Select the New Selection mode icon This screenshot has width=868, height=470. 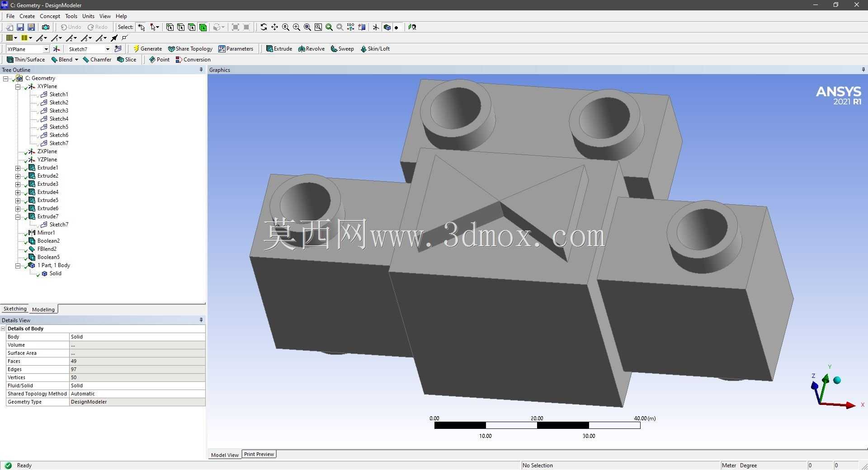click(x=142, y=27)
